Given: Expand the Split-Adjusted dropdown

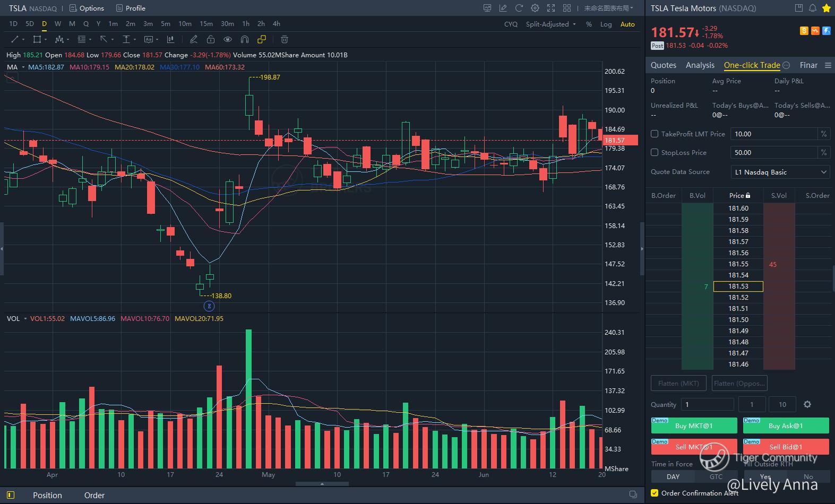Looking at the screenshot, I should tap(550, 24).
